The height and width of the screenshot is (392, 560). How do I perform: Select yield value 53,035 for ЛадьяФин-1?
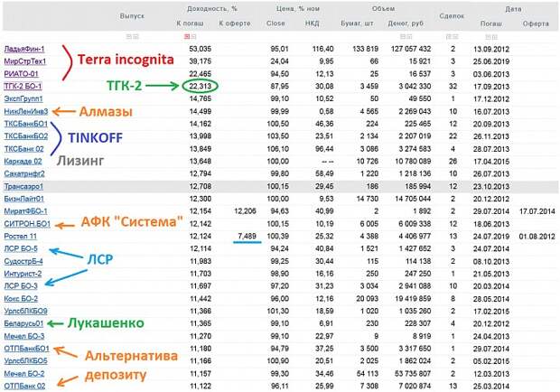click(x=201, y=49)
